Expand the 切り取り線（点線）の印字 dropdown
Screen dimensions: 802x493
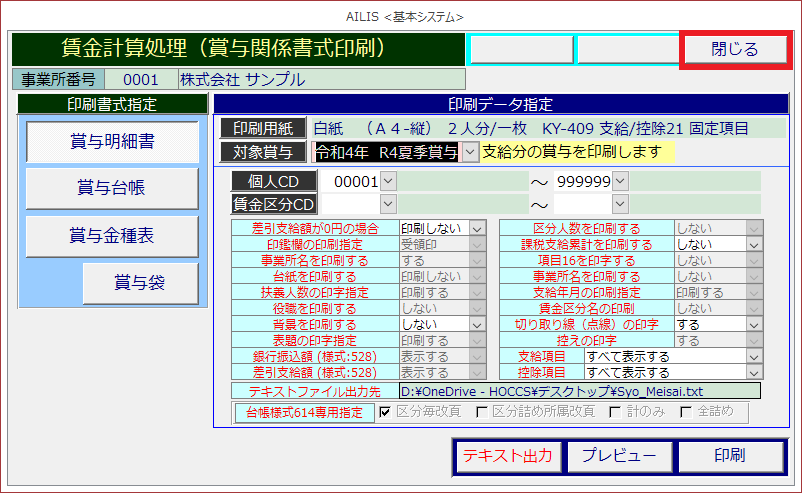[753, 325]
